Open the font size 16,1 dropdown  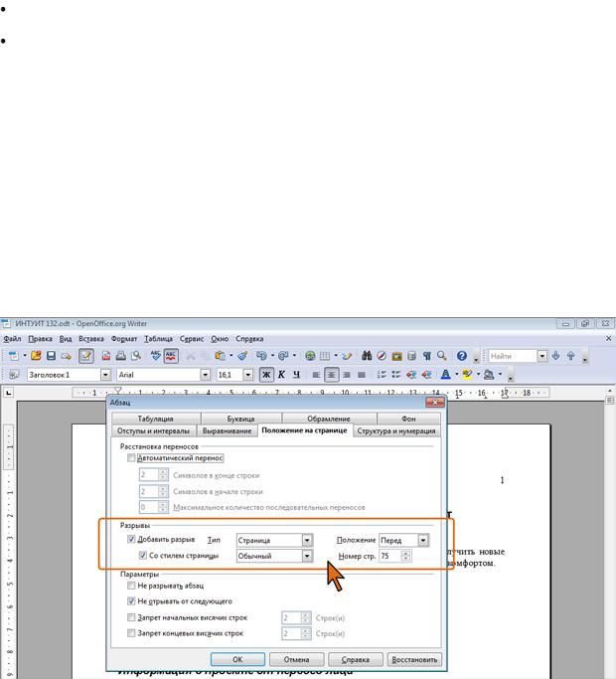click(x=248, y=375)
